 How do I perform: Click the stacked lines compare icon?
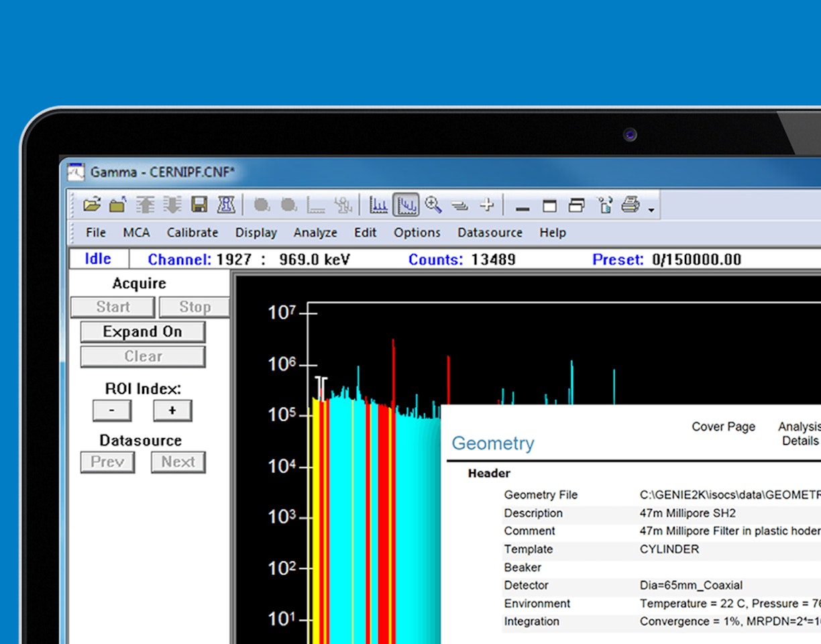[459, 205]
